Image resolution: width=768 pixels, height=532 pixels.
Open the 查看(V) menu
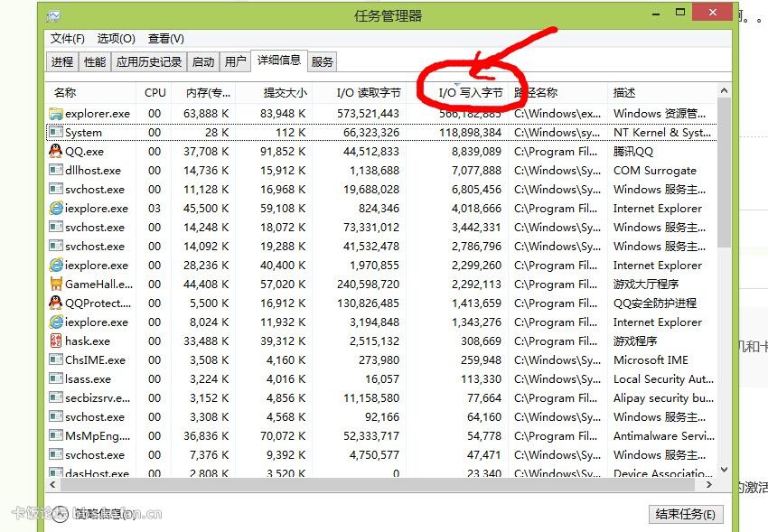(x=166, y=38)
